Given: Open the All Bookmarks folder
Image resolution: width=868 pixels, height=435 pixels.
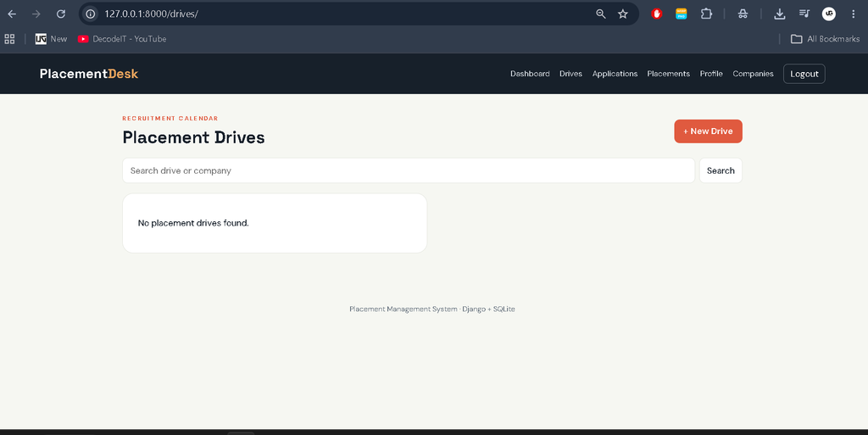Looking at the screenshot, I should point(825,39).
